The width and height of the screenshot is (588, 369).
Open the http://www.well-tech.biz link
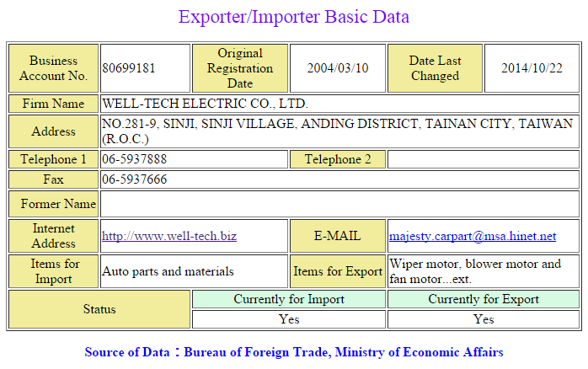point(169,236)
